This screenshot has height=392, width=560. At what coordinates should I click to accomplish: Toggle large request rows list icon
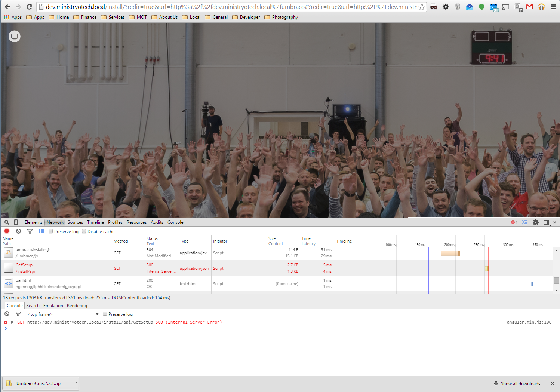click(x=41, y=231)
